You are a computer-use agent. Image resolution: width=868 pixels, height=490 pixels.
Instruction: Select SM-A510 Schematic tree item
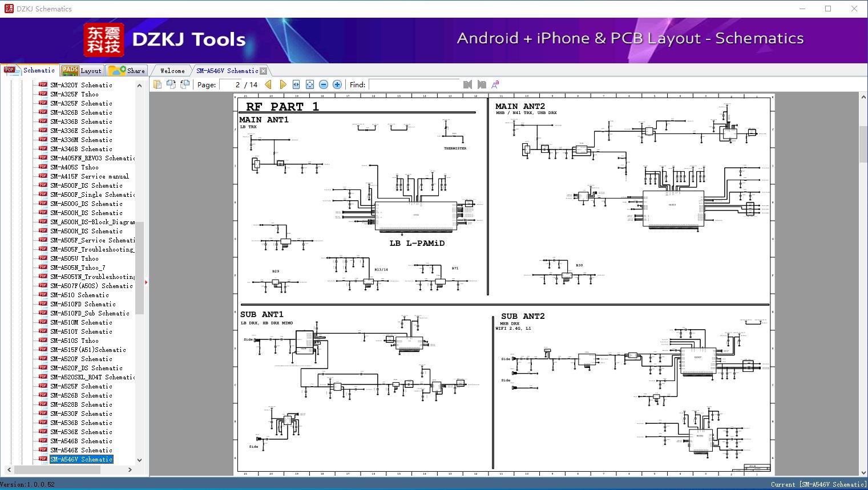[79, 295]
